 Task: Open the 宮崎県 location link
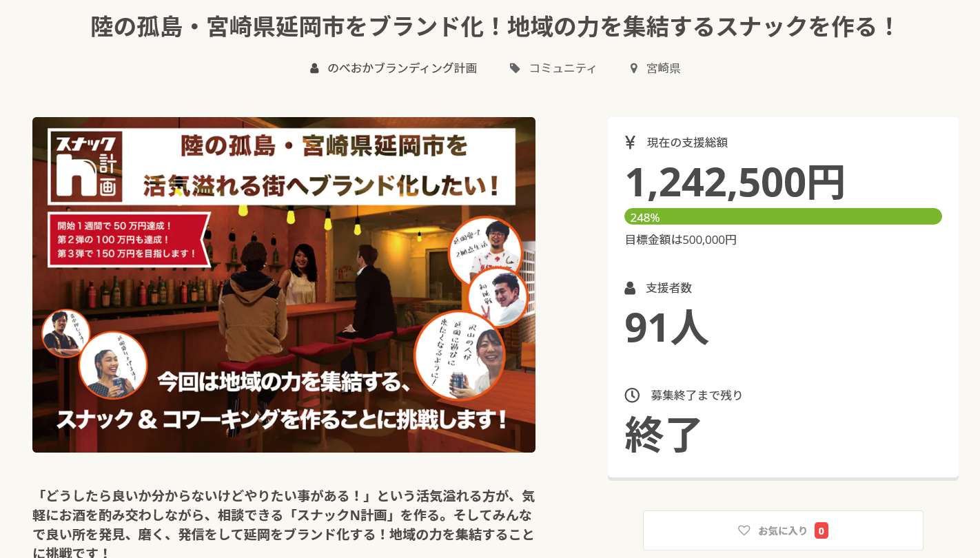pyautogui.click(x=664, y=68)
